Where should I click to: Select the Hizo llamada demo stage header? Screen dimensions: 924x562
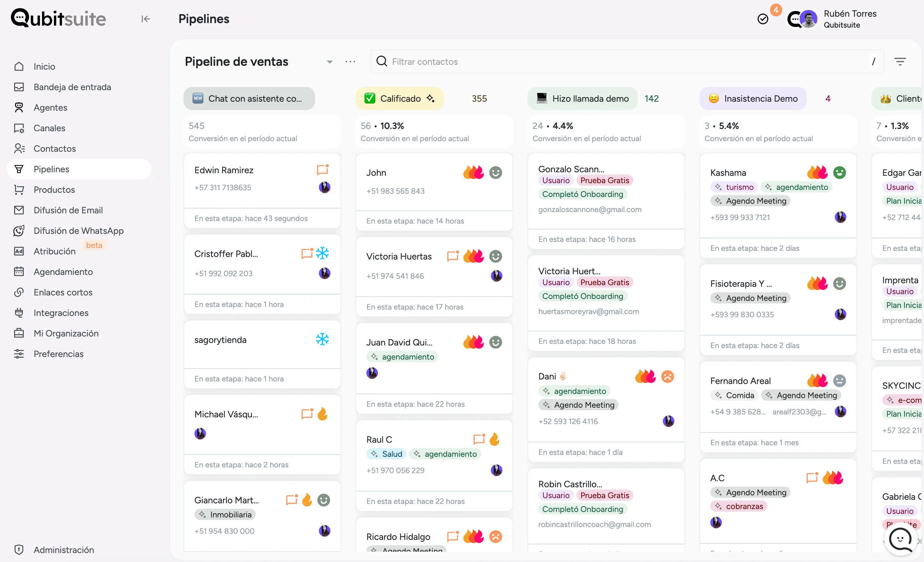[x=582, y=98]
